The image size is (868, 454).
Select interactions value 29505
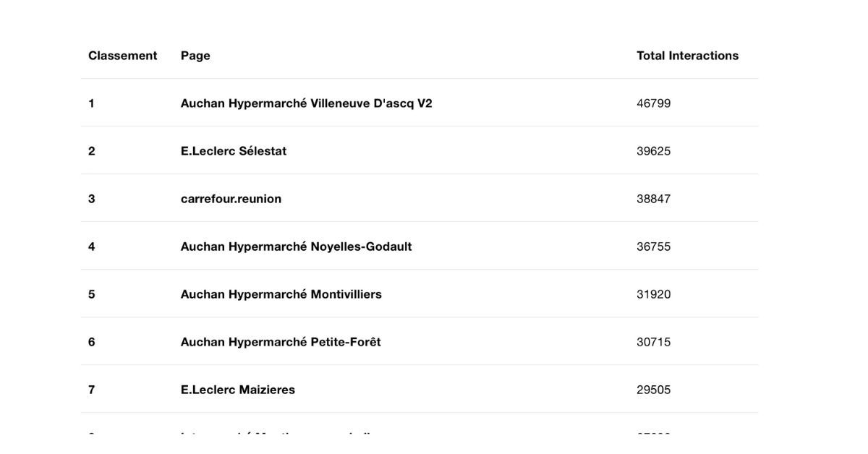click(x=653, y=390)
